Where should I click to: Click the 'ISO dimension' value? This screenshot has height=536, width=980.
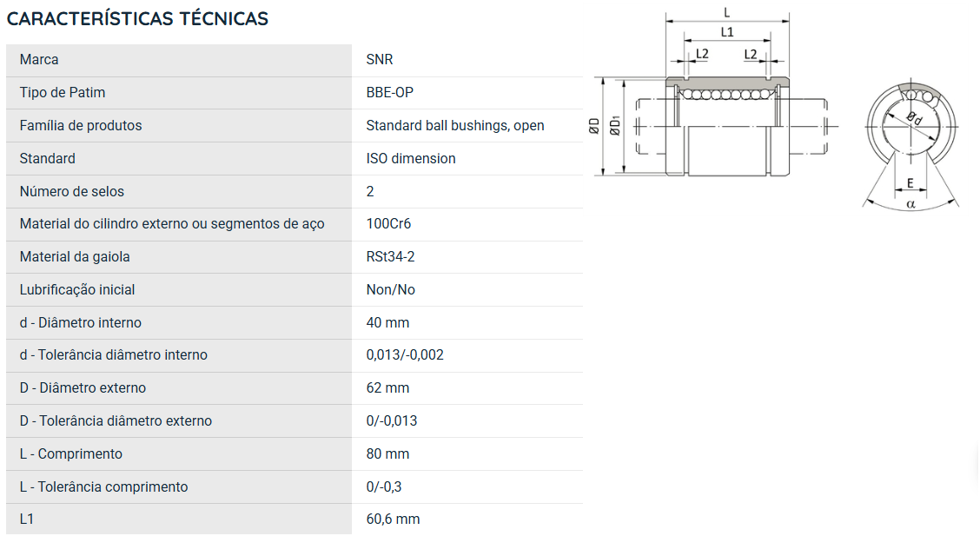pos(411,159)
